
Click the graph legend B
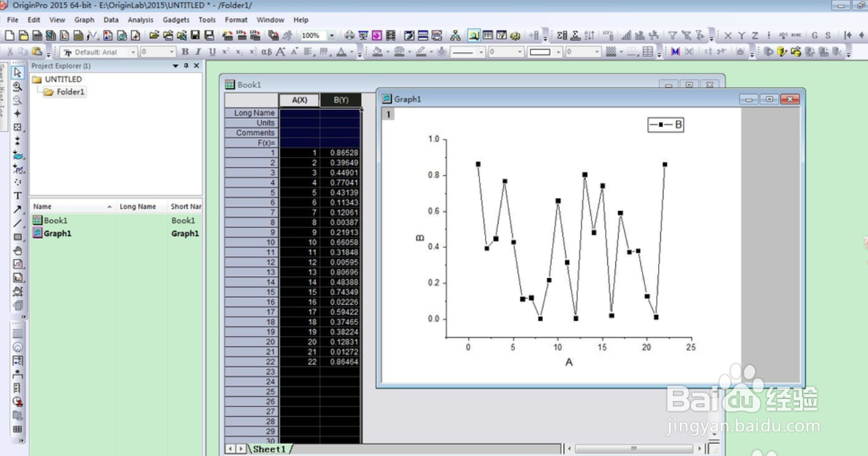(x=666, y=125)
